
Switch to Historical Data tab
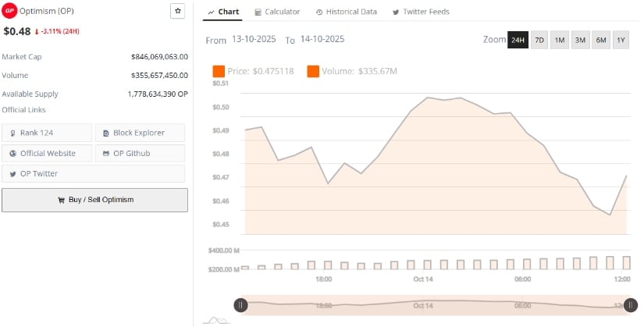pos(347,12)
